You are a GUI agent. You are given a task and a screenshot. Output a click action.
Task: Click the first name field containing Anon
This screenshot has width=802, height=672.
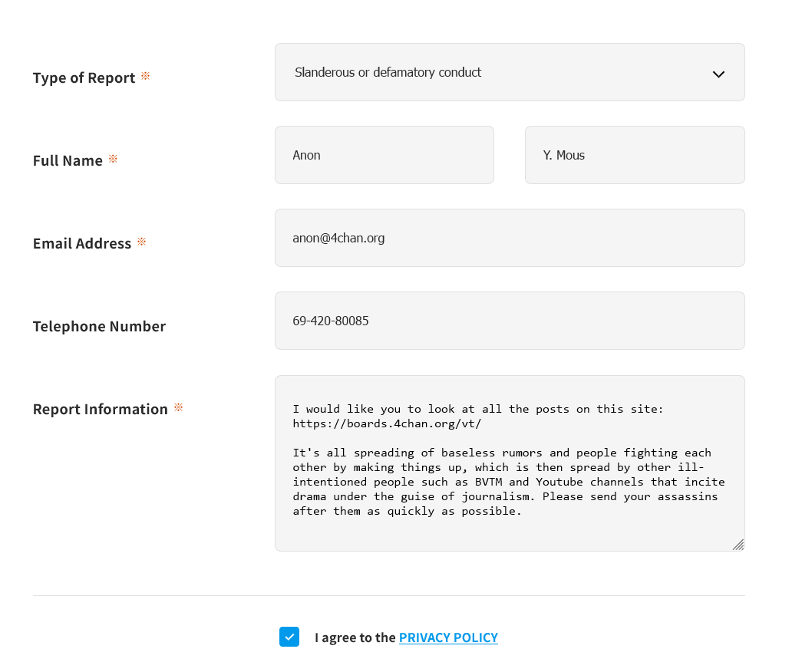pyautogui.click(x=384, y=155)
